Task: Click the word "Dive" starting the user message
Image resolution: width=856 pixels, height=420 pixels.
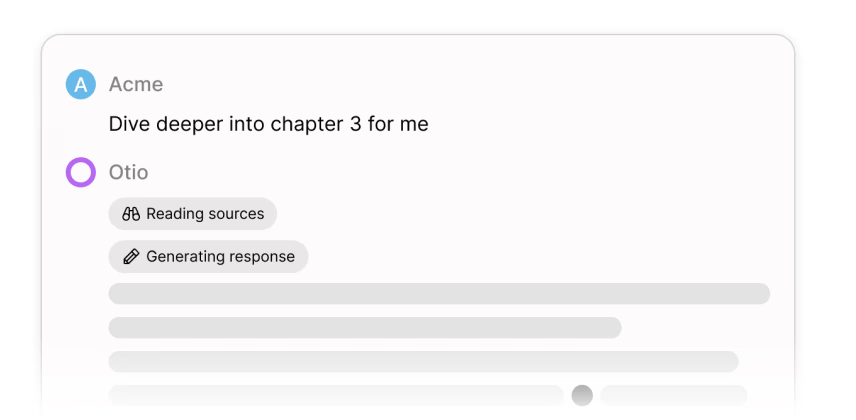Action: [128, 124]
